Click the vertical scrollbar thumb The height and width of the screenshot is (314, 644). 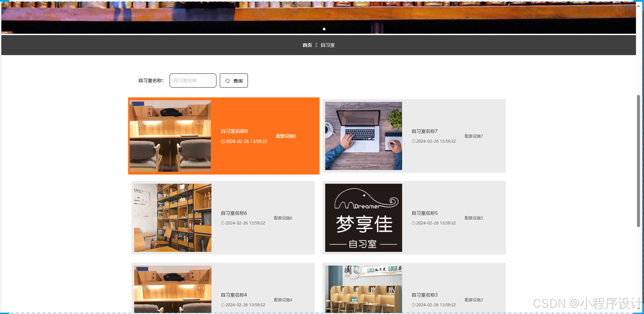click(638, 161)
